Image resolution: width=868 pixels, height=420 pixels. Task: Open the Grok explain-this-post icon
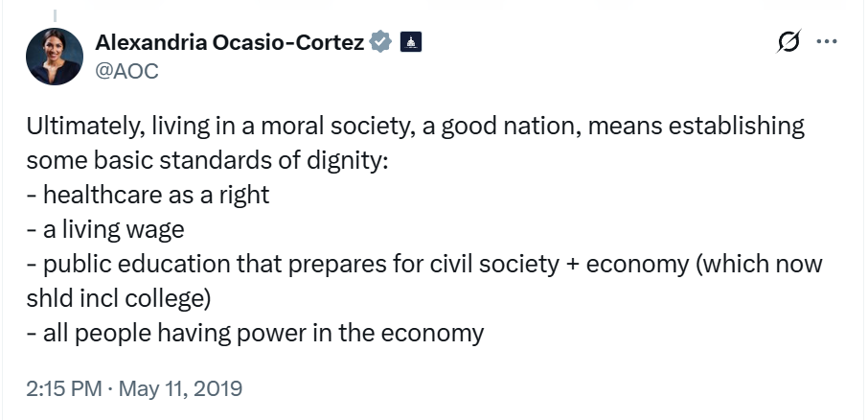coord(788,41)
